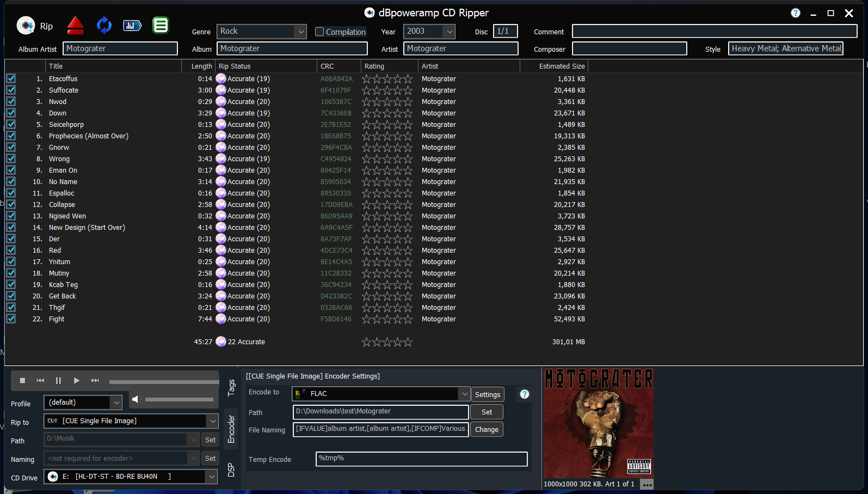This screenshot has width=868, height=494.
Task: Skip to the next track in the player
Action: click(x=95, y=381)
